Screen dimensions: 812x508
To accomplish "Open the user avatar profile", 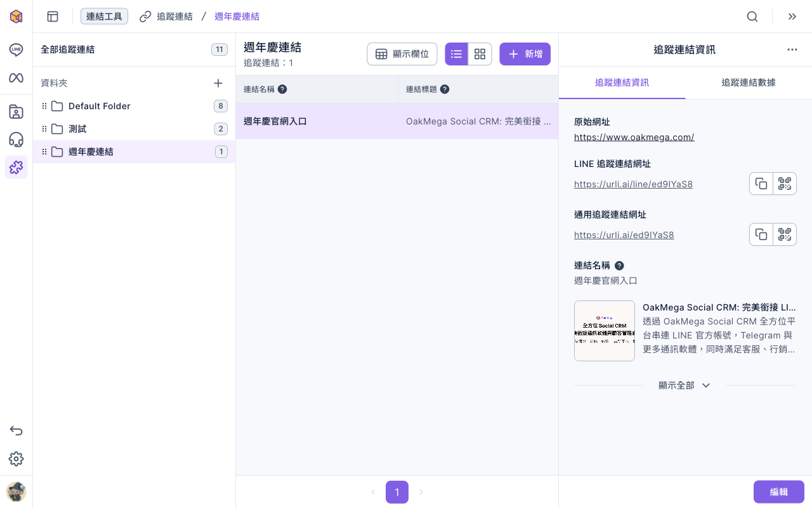I will click(x=16, y=491).
